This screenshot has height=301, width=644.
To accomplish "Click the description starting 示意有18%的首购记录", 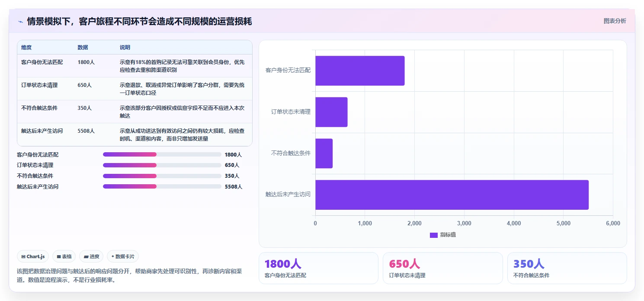I will [182, 66].
